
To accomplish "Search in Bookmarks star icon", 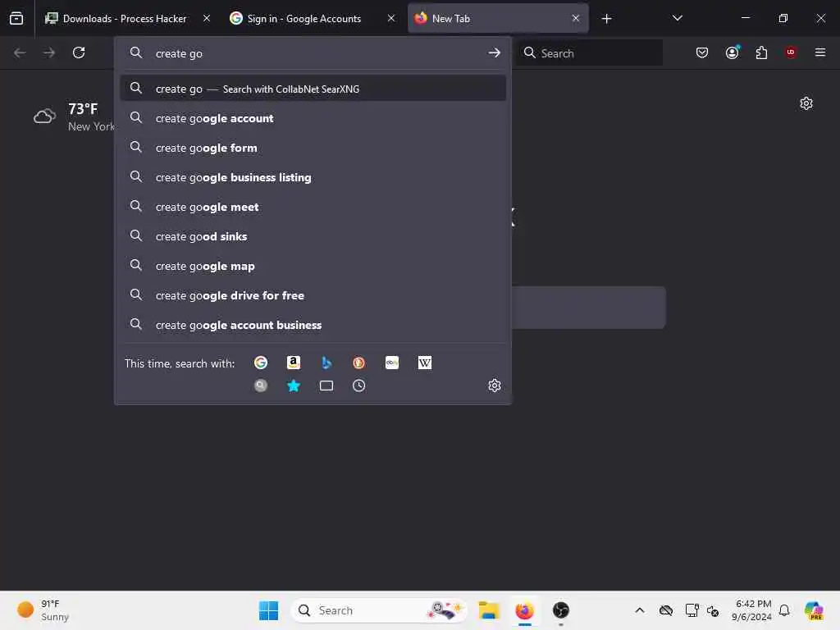I will (294, 386).
